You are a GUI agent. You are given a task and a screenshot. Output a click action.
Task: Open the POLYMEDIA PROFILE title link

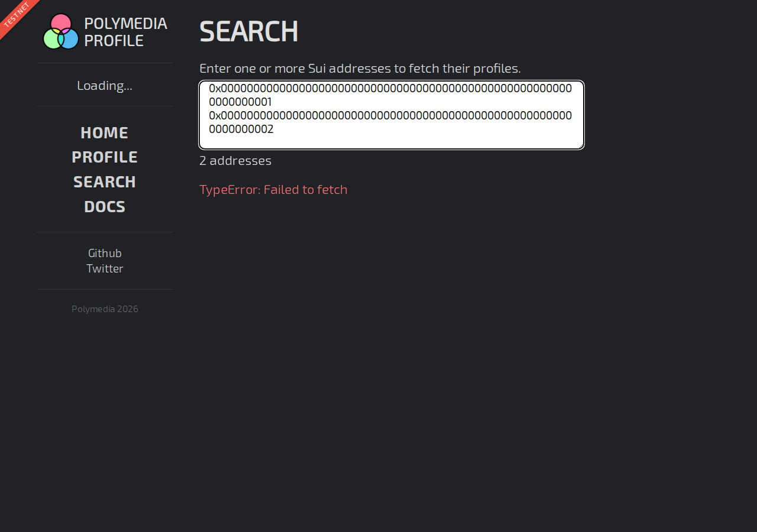tap(125, 32)
